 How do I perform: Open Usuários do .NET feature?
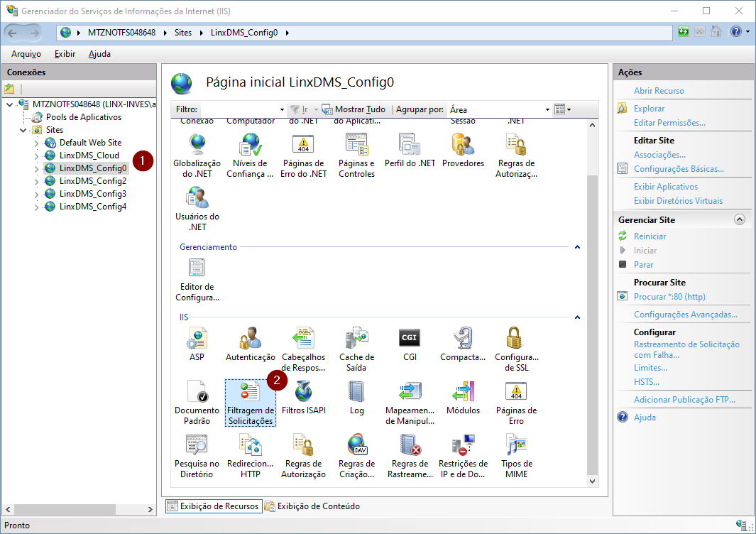197,209
